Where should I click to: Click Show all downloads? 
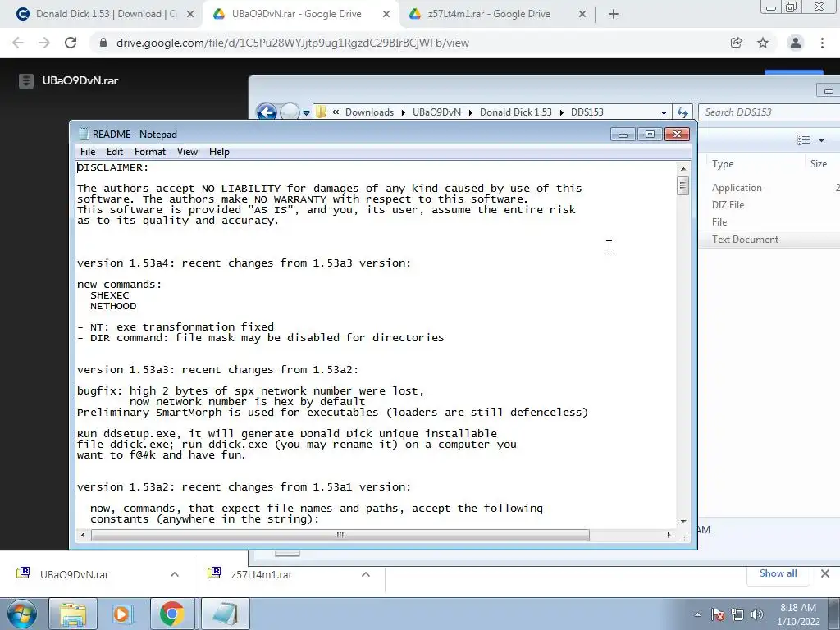778,573
